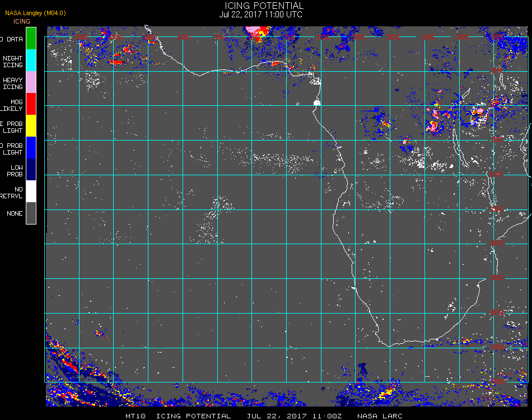This screenshot has height=420, width=532.
Task: Click the orange 'ICING' legend heading
Action: (x=22, y=21)
